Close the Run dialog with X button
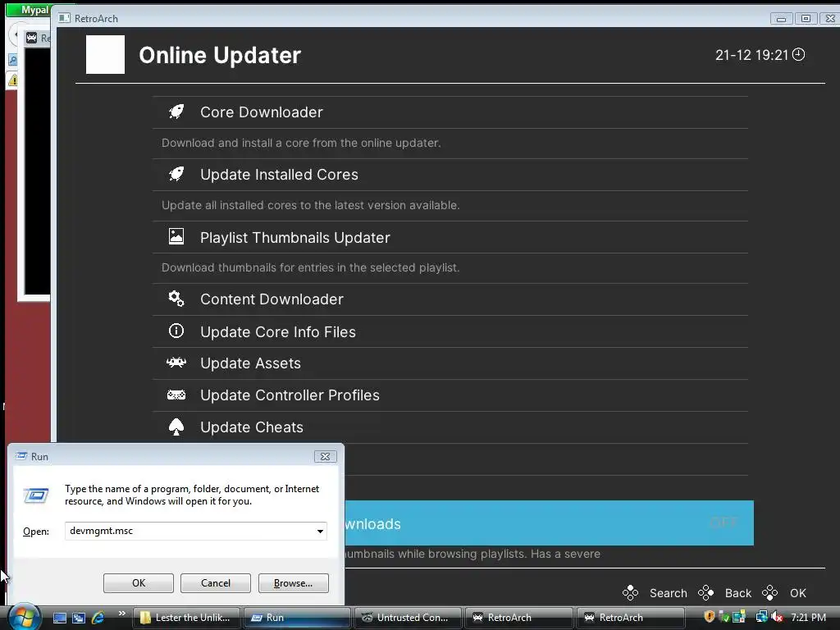 click(x=325, y=456)
